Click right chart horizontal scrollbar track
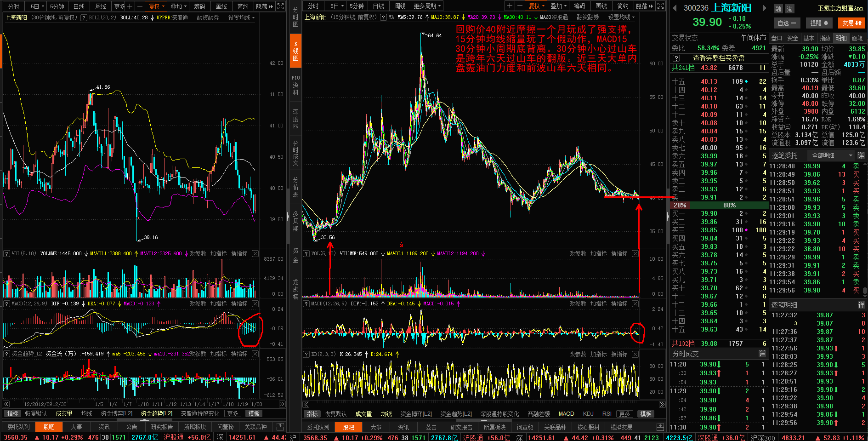This screenshot has height=441, width=868. click(x=484, y=405)
